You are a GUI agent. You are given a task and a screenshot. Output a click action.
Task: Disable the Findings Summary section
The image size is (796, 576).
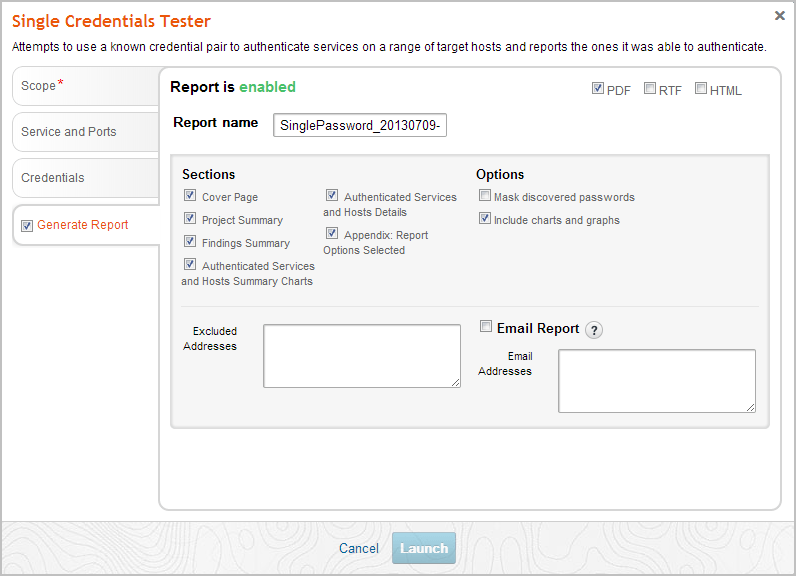[190, 242]
